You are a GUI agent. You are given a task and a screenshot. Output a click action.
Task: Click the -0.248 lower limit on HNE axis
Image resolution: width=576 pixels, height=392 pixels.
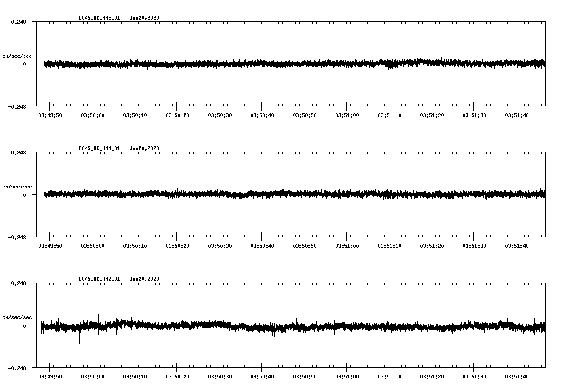17,106
